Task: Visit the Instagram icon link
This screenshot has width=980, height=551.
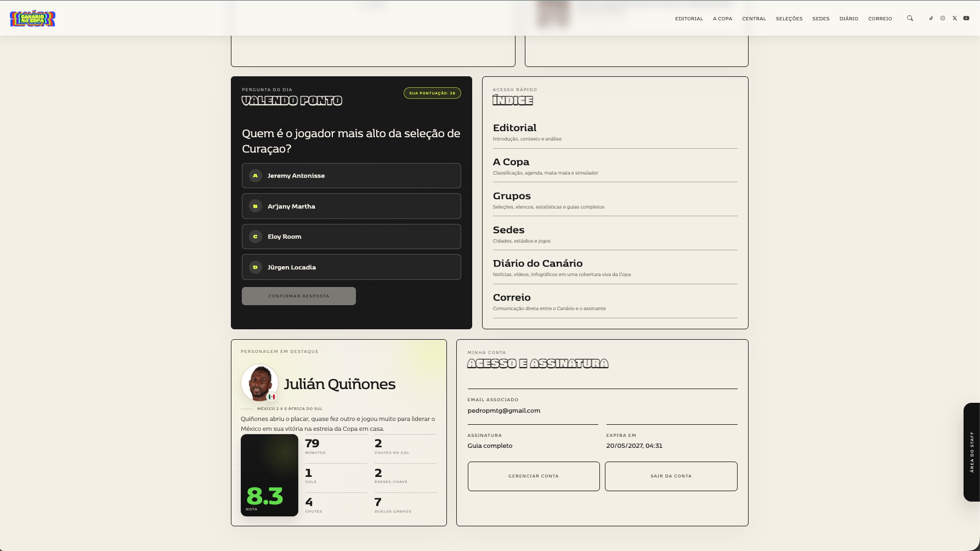Action: click(x=943, y=18)
